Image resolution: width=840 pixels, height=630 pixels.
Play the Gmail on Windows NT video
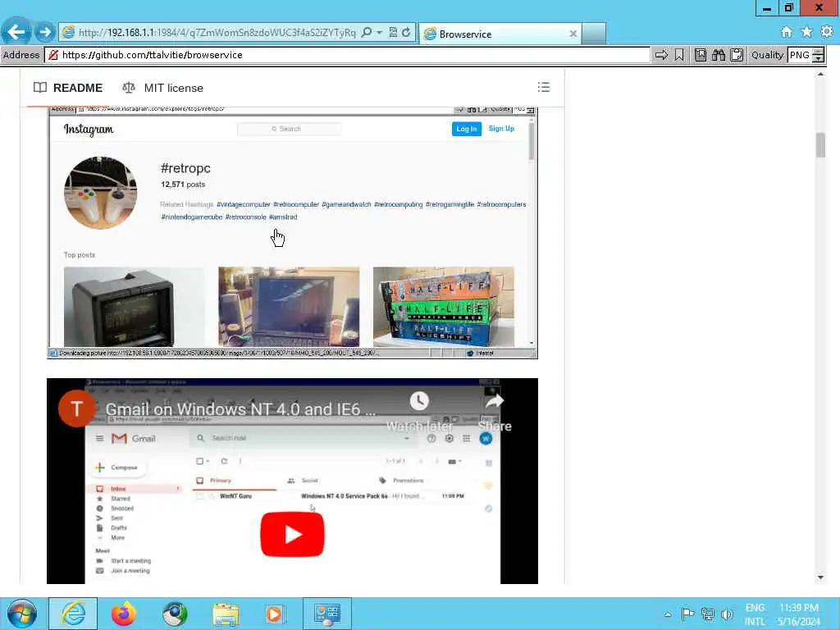[x=293, y=534]
